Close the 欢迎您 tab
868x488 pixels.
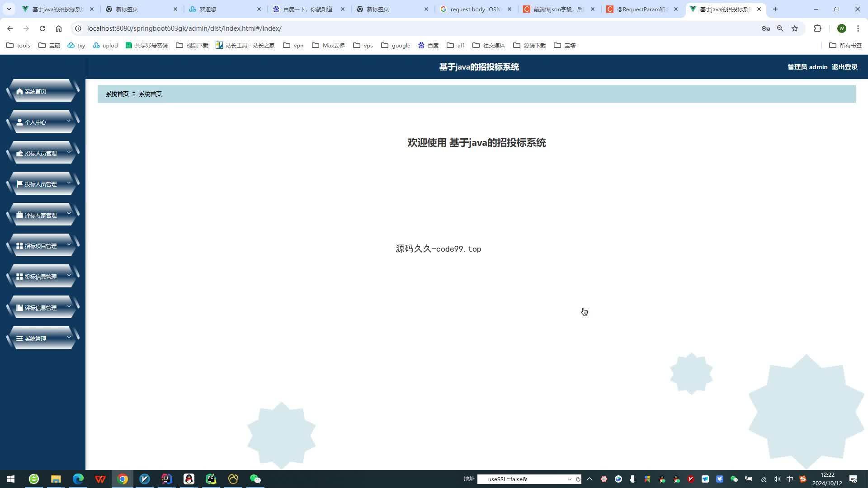click(x=259, y=9)
